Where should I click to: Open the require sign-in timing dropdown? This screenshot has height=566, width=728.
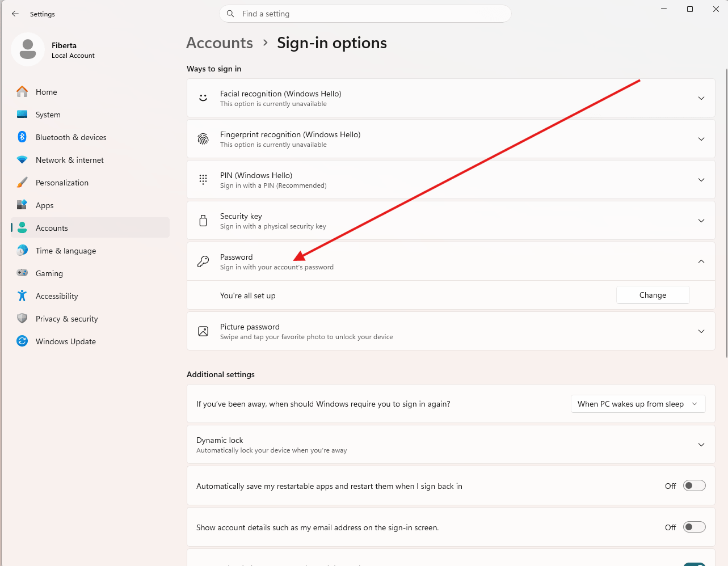tap(638, 404)
